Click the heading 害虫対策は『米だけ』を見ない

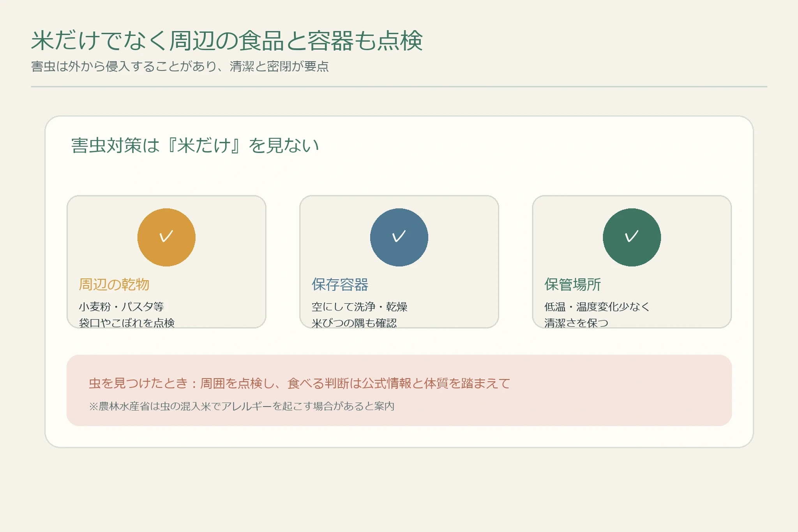pyautogui.click(x=195, y=145)
